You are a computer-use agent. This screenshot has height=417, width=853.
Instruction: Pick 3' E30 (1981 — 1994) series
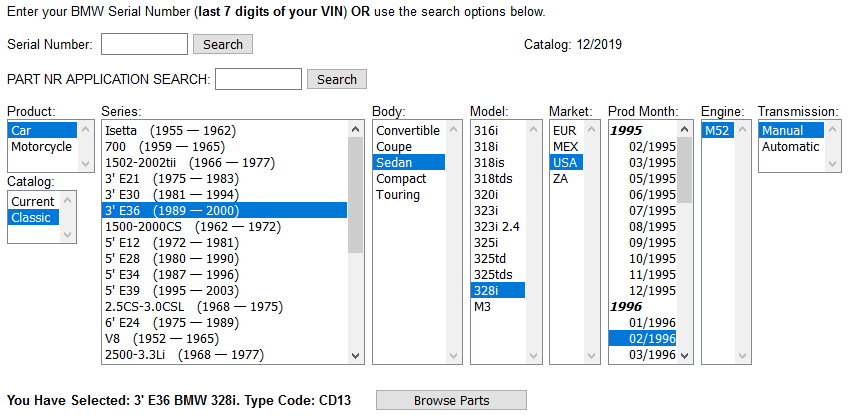(x=173, y=194)
